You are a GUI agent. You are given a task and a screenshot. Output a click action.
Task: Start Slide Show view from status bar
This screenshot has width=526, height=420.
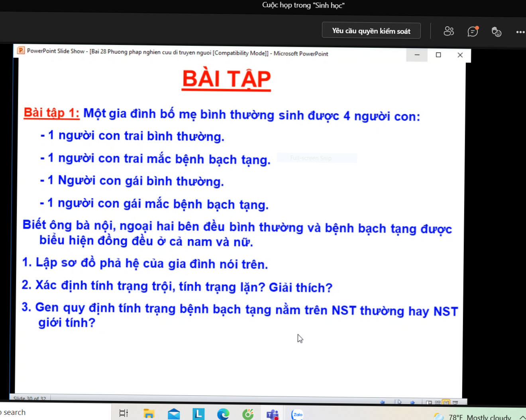[455, 402]
